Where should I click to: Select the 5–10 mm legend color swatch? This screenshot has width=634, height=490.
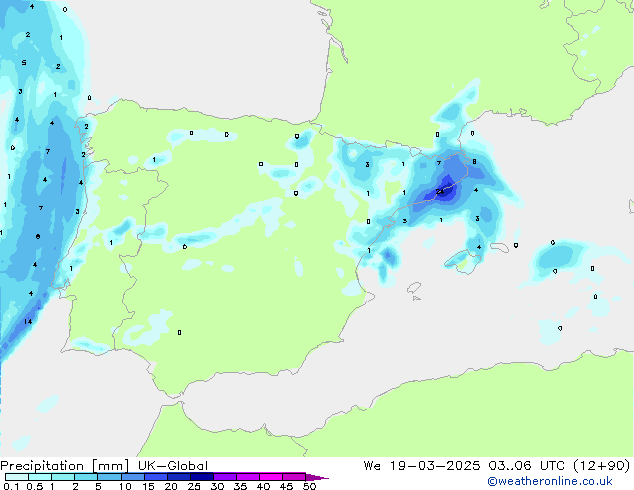click(x=109, y=477)
